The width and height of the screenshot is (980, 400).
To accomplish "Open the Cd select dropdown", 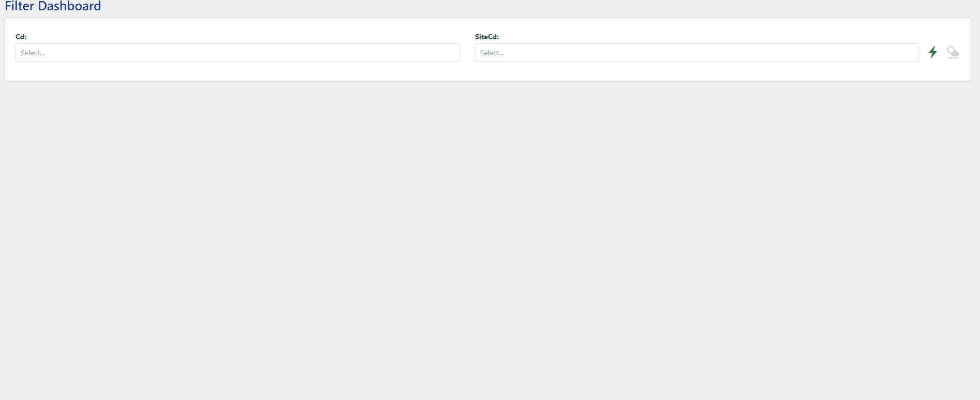I will tap(237, 53).
